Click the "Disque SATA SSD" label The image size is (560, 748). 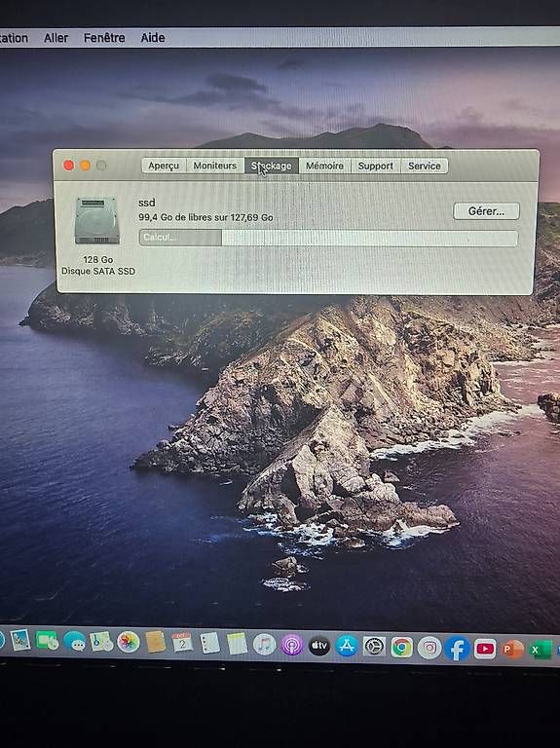[97, 271]
